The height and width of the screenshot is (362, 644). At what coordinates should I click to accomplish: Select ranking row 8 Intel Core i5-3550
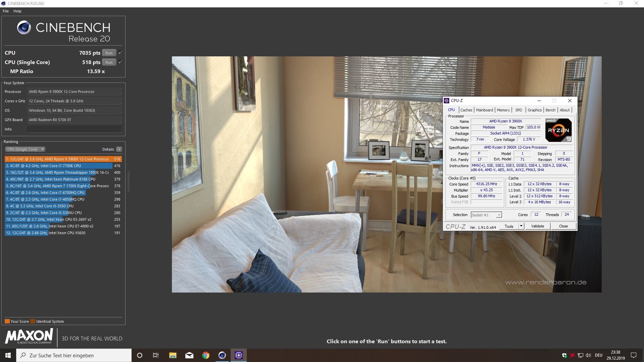[x=63, y=206]
